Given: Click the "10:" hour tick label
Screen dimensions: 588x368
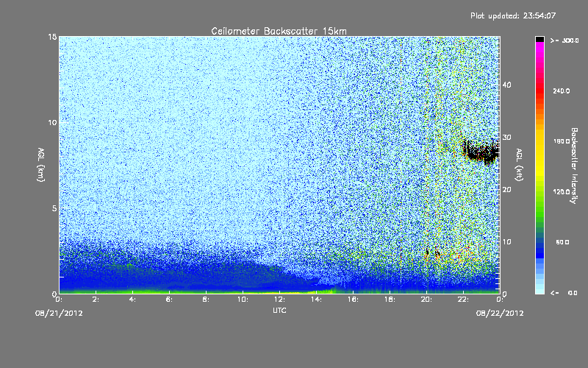Looking at the screenshot, I should (243, 300).
